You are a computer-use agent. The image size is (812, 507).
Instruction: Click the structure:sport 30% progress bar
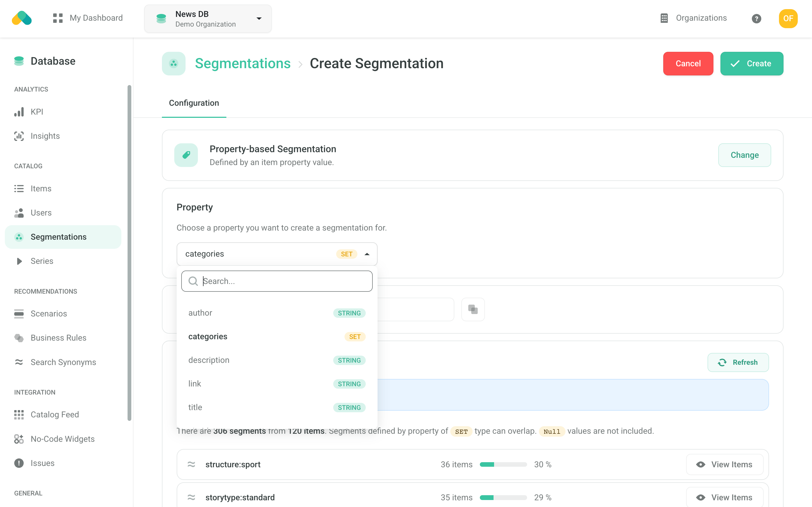(x=503, y=464)
